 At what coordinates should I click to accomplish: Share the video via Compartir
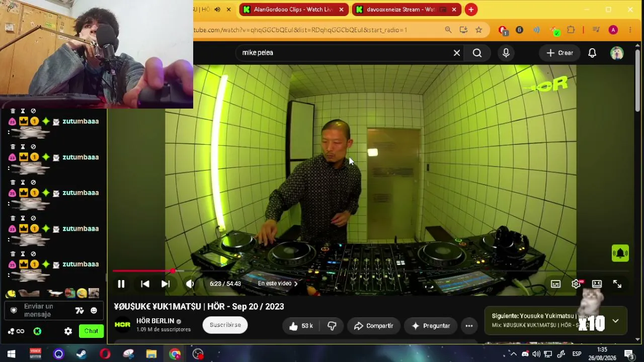[x=373, y=326]
